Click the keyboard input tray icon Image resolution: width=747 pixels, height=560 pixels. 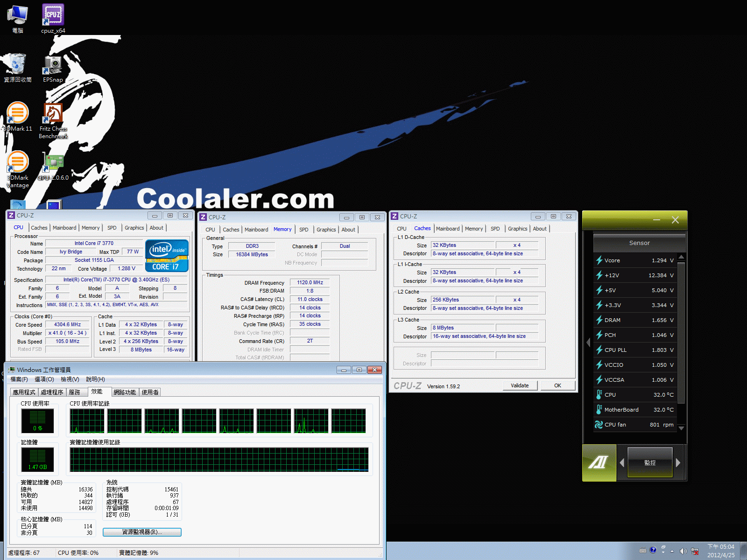coord(643,550)
